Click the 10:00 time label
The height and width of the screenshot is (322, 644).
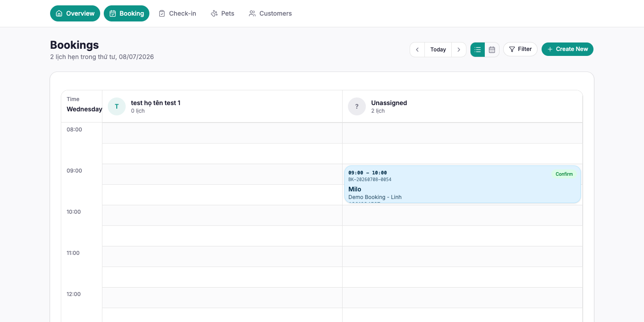click(74, 212)
